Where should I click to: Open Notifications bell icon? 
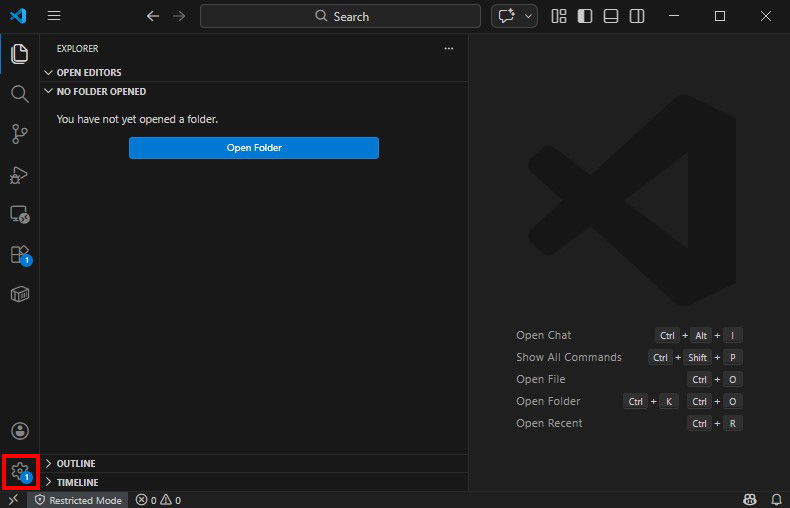point(776,500)
